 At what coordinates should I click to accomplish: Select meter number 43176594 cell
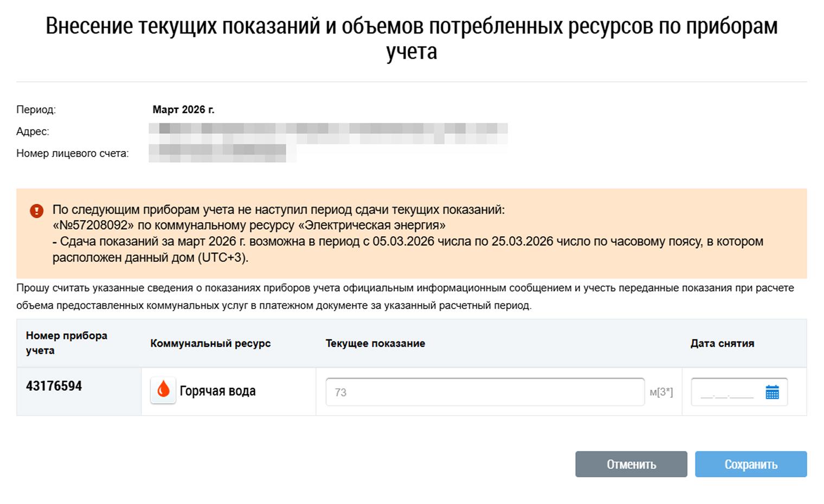pos(54,386)
